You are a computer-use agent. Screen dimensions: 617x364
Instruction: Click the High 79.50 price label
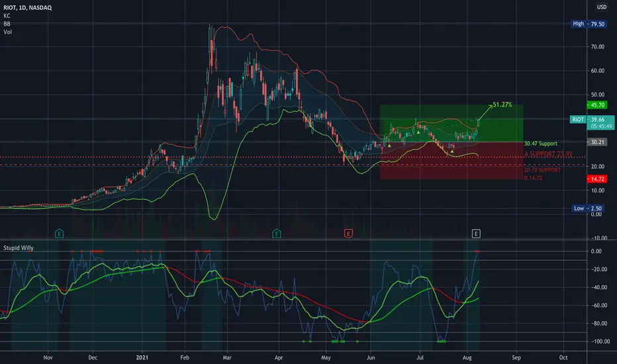coord(589,24)
